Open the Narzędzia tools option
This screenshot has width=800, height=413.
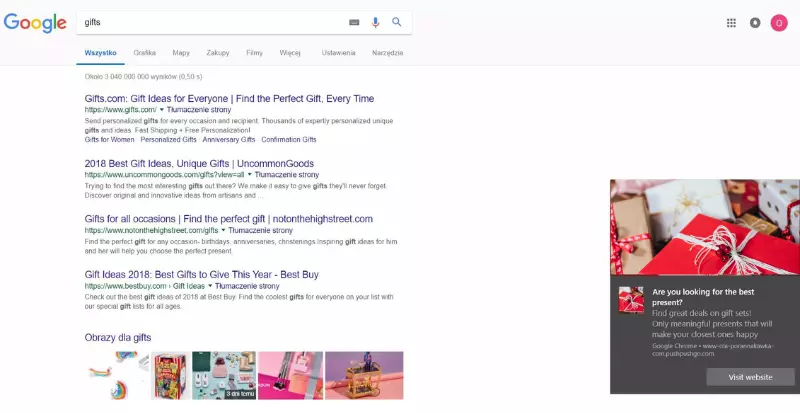[x=387, y=53]
